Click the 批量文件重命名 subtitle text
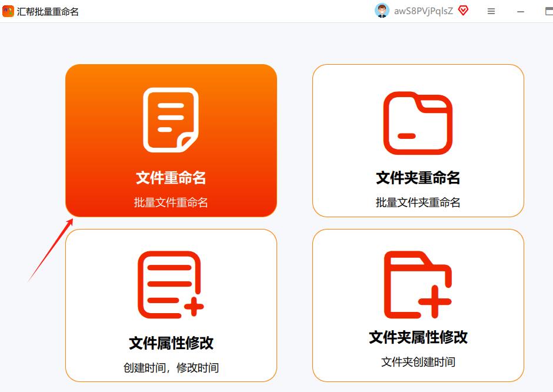 171,202
